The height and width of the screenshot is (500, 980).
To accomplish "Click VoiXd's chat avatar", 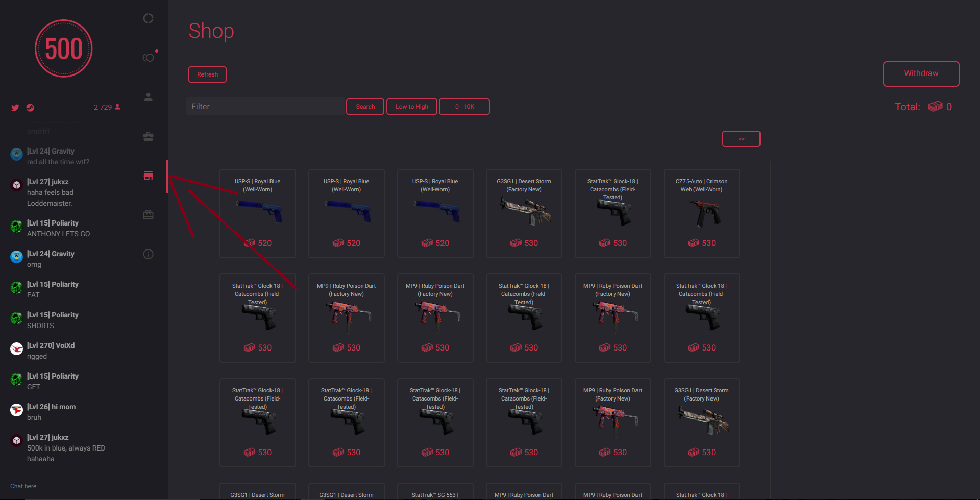I will pos(16,349).
